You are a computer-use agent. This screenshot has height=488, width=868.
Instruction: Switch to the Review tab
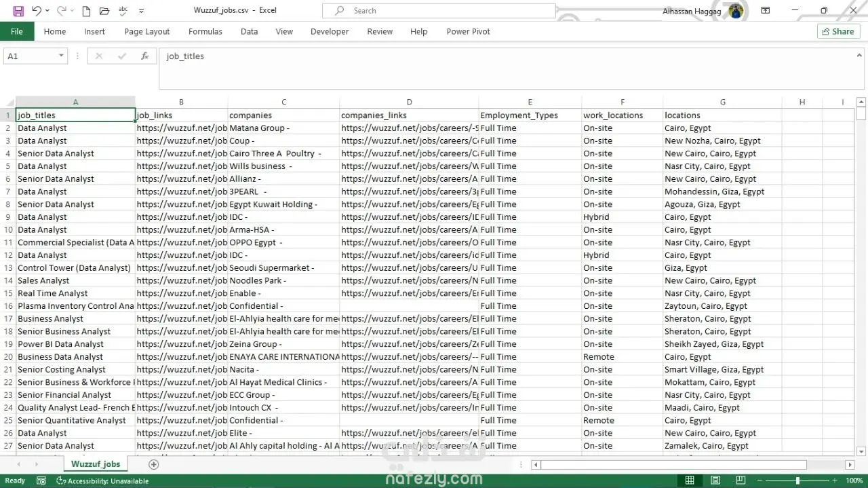[x=380, y=31]
